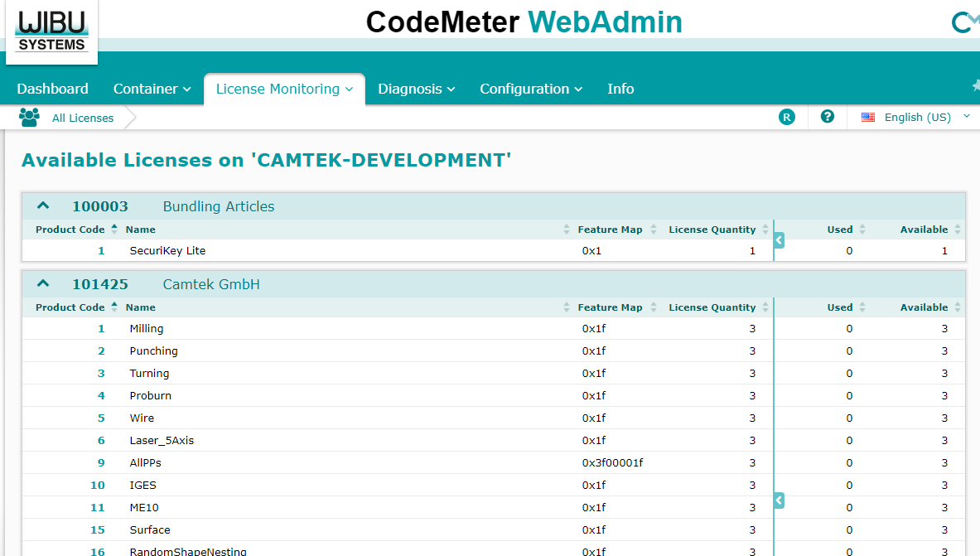The image size is (980, 556).
Task: Open product code 15 for Surface
Action: pyautogui.click(x=98, y=529)
